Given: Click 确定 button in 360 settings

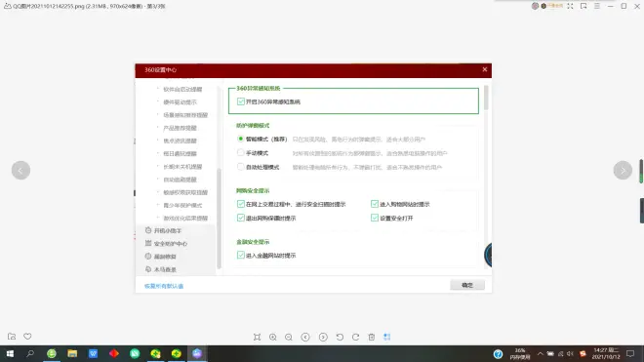Looking at the screenshot, I should (x=467, y=285).
